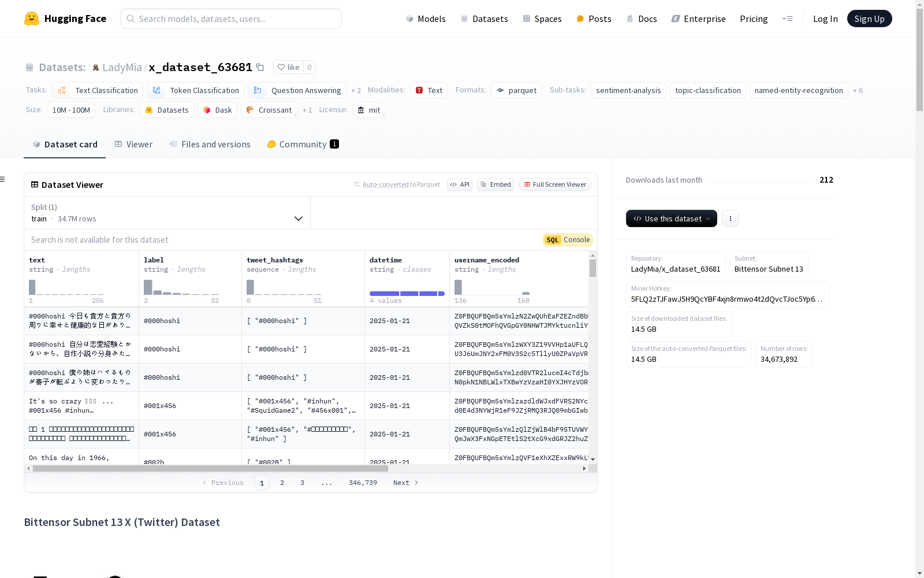Click the Text Classification task icon
The width and height of the screenshot is (924, 578).
coord(62,90)
